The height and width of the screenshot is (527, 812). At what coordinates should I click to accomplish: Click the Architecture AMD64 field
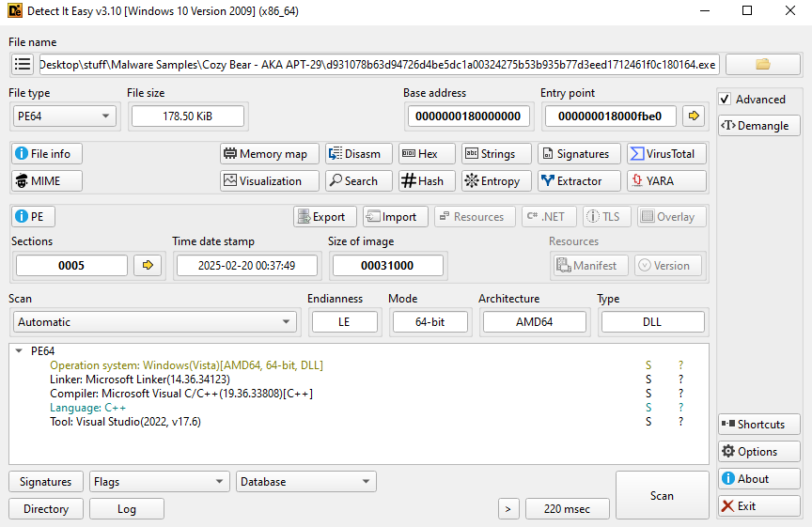pos(535,321)
